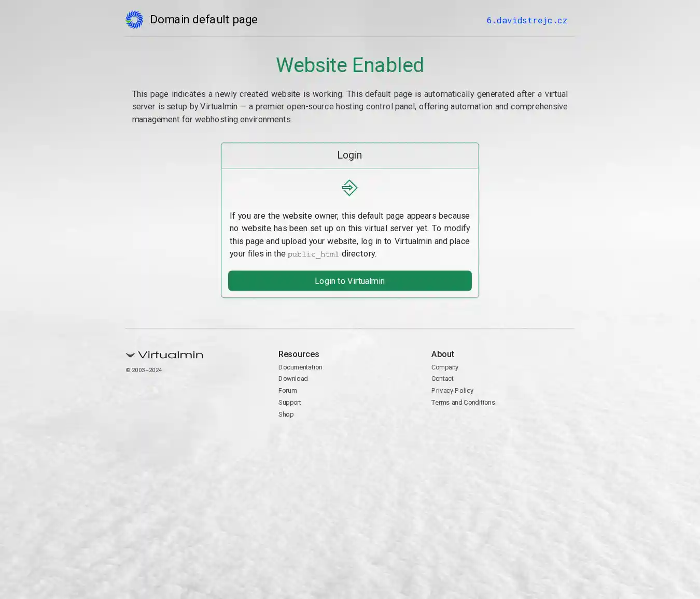Click the blue swirl logo in header

pos(134,20)
